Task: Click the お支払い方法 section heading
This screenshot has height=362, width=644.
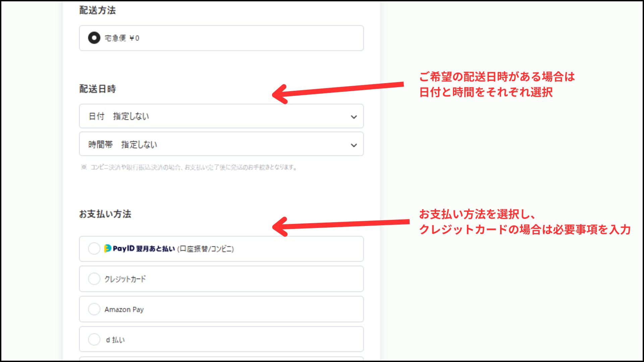Action: coord(105,214)
